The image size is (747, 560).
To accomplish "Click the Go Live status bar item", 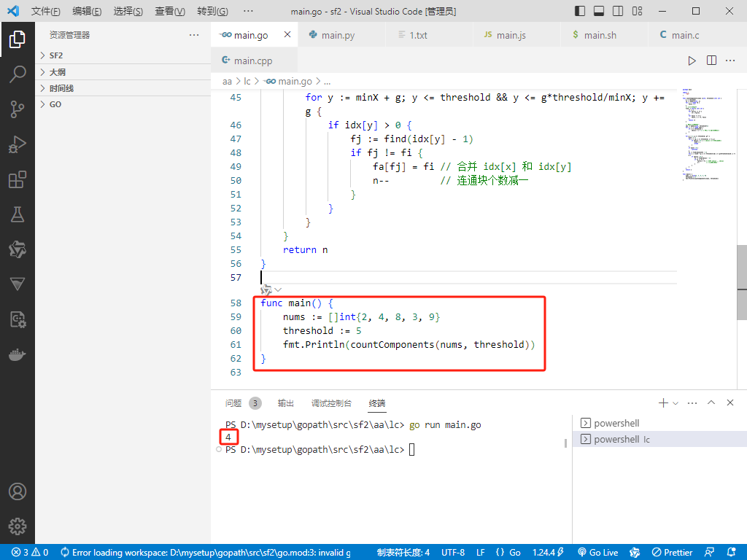I will (598, 553).
